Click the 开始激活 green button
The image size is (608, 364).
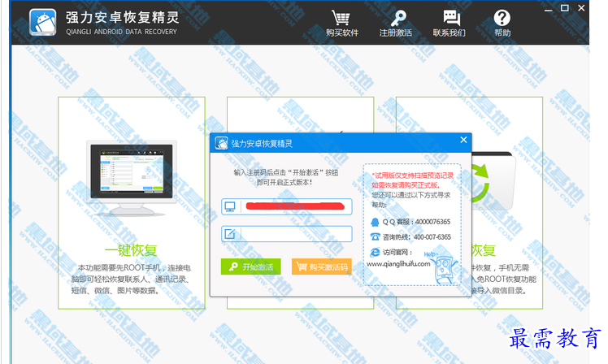pyautogui.click(x=250, y=266)
